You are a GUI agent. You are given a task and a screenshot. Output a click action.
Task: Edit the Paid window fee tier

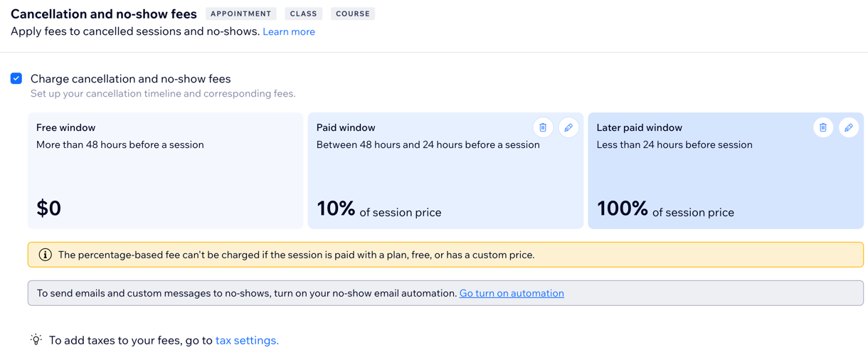point(568,127)
